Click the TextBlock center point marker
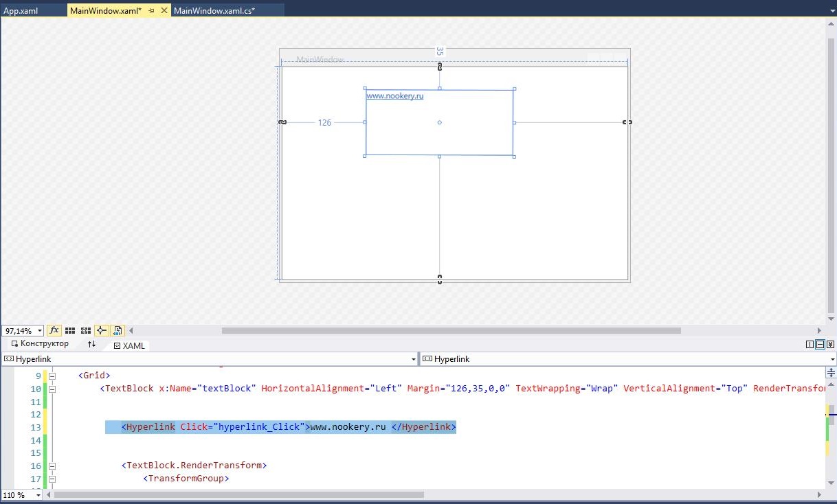Image resolution: width=837 pixels, height=504 pixels. click(440, 122)
